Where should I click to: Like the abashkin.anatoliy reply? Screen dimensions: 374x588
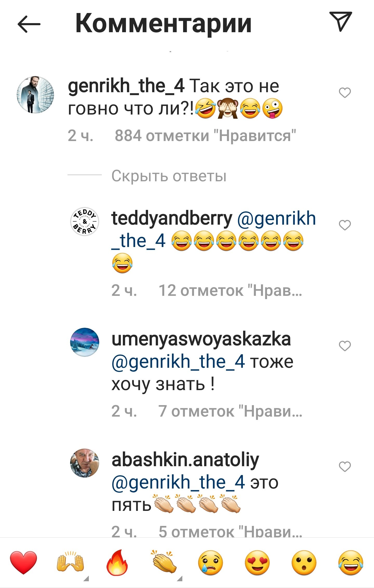[345, 466]
